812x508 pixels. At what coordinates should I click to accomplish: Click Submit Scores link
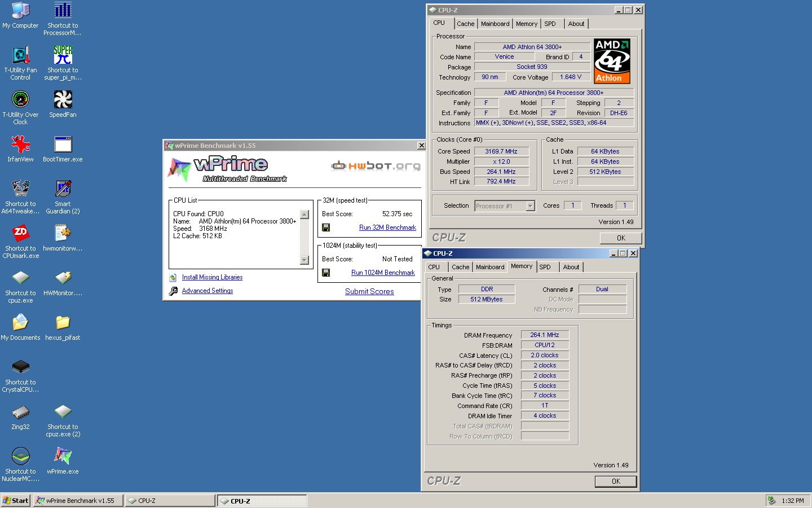pos(369,291)
